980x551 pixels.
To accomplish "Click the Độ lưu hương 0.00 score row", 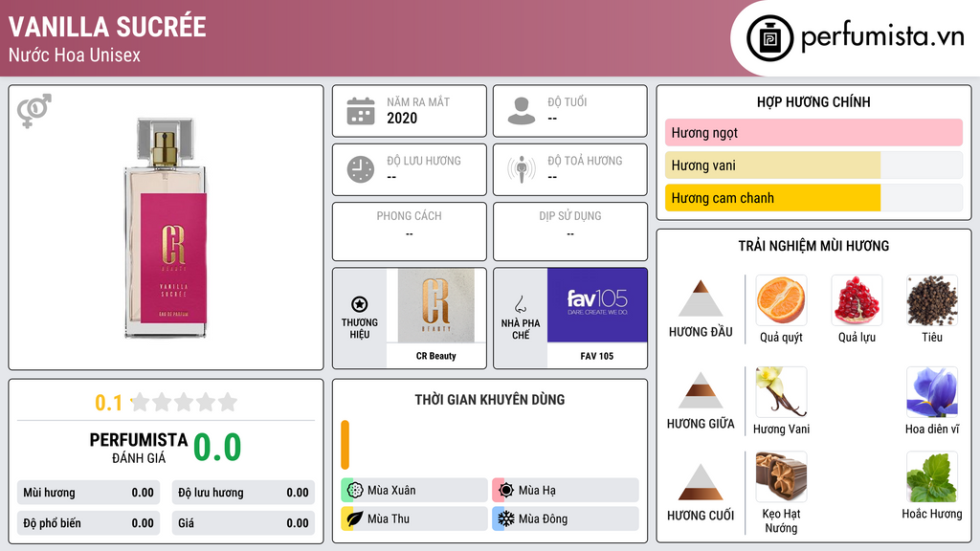I will click(243, 493).
